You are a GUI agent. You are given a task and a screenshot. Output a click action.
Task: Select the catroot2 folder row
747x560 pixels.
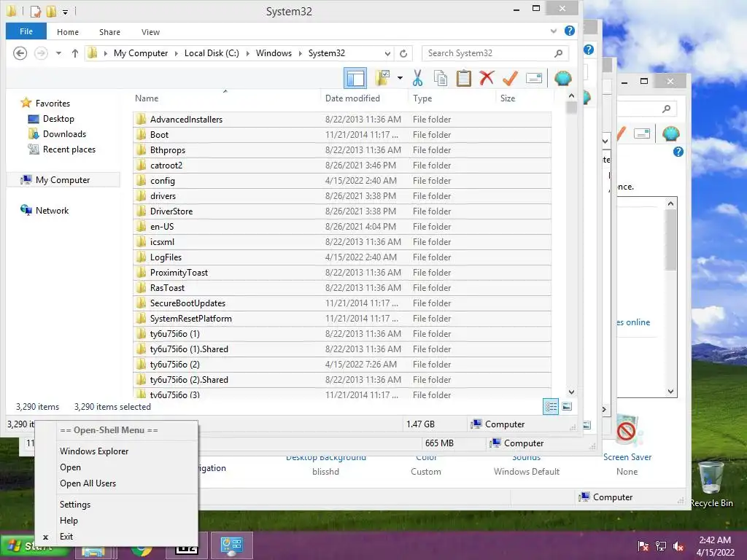pyautogui.click(x=342, y=166)
